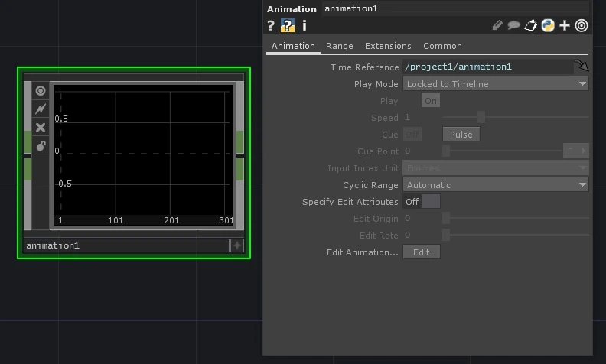Screen dimensions: 606x364
Task: Click the bypass lightning icon on animation1 node
Action: coord(41,109)
